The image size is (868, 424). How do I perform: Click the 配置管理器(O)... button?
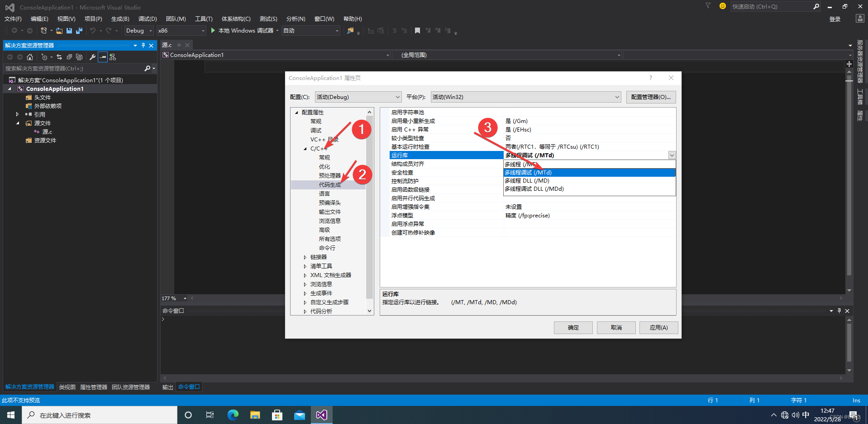pos(651,97)
